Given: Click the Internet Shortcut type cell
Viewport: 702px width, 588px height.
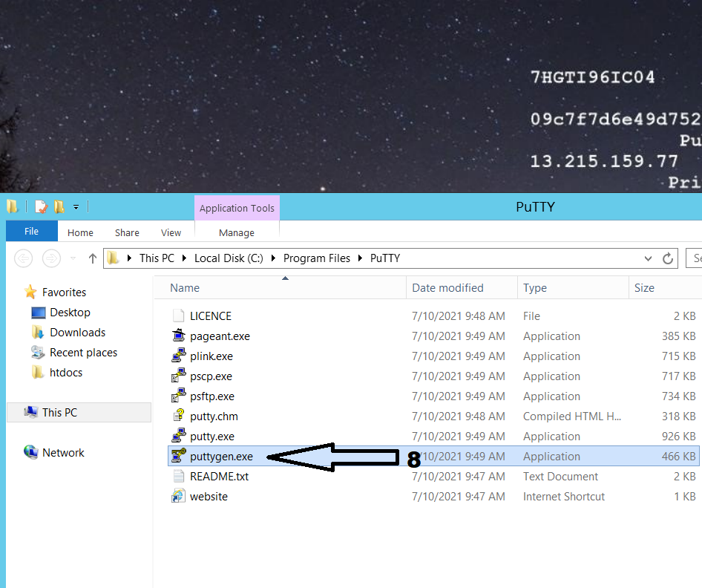Looking at the screenshot, I should point(564,497).
